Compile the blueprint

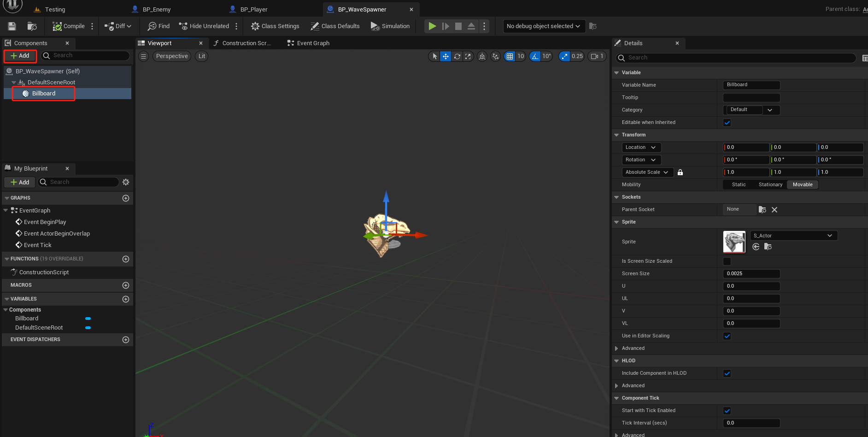tap(69, 26)
